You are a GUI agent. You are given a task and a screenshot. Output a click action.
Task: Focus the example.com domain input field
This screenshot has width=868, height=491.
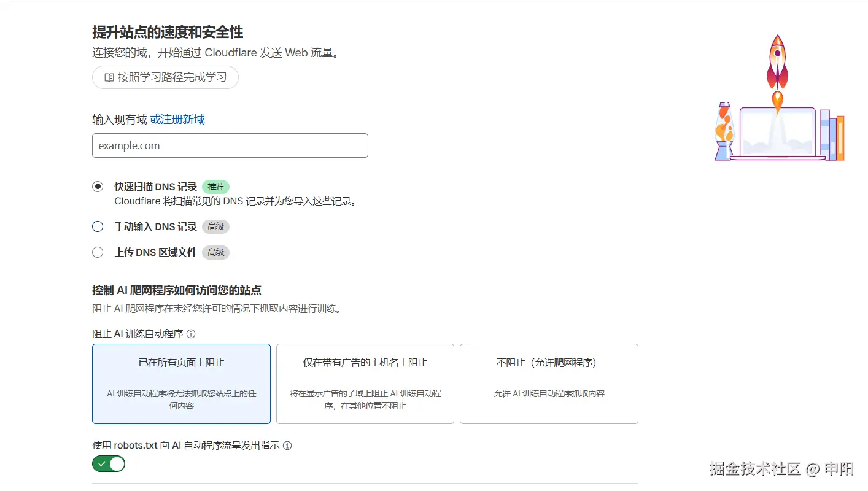click(230, 145)
